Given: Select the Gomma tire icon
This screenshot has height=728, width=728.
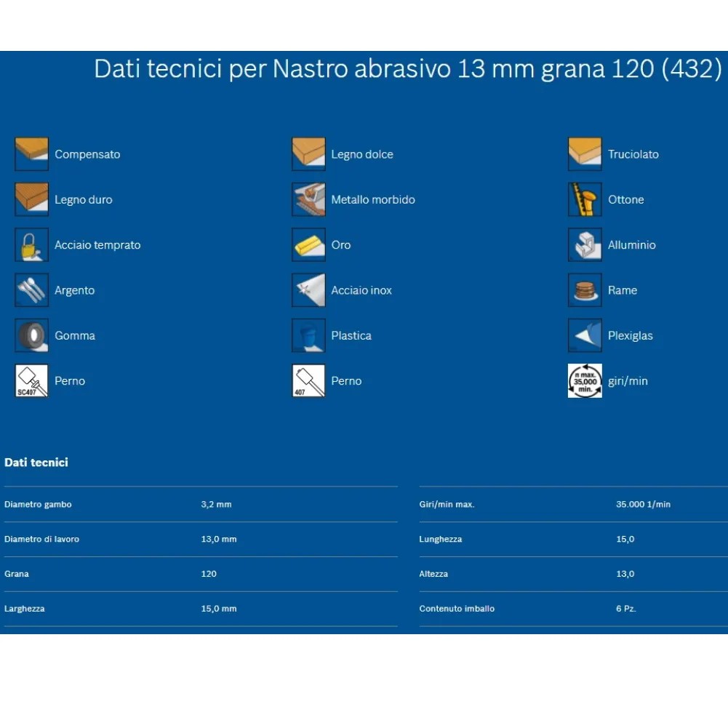Looking at the screenshot, I should (31, 335).
